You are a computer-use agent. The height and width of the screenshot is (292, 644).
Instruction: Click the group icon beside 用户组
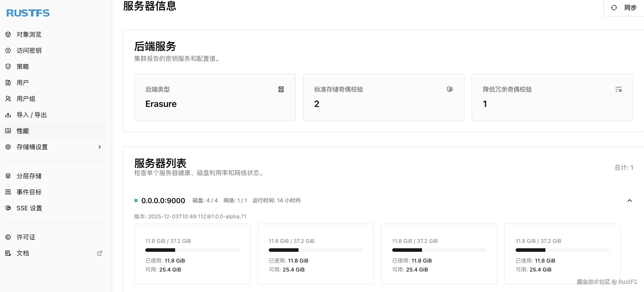pyautogui.click(x=8, y=99)
